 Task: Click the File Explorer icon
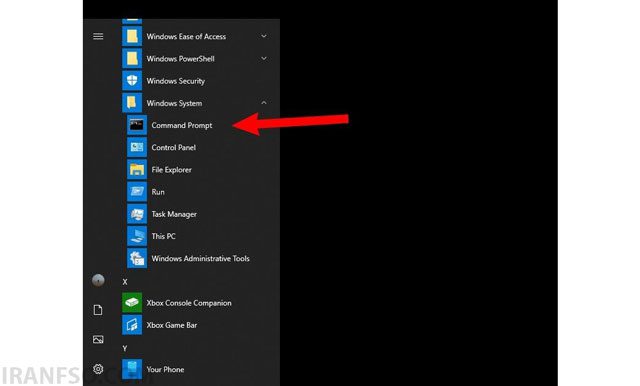tap(137, 169)
